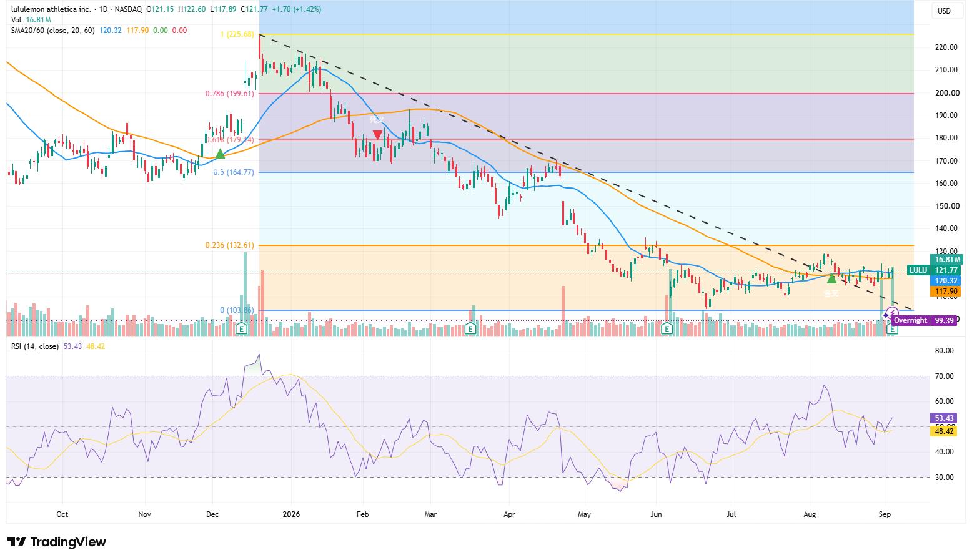This screenshot has height=560, width=972.
Task: Select the SMA20/60 indicator legend
Action: pos(53,30)
